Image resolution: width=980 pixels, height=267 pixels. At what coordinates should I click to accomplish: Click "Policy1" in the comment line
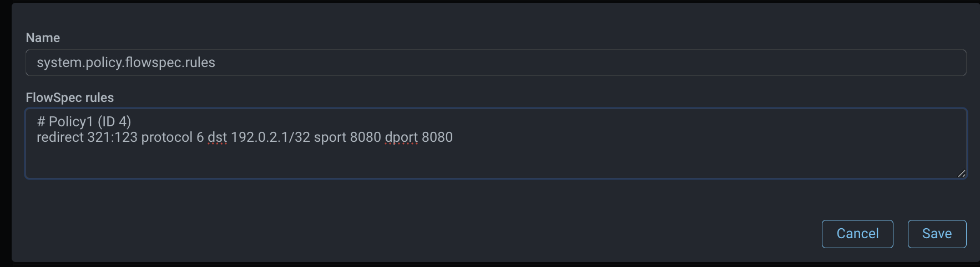pos(71,122)
